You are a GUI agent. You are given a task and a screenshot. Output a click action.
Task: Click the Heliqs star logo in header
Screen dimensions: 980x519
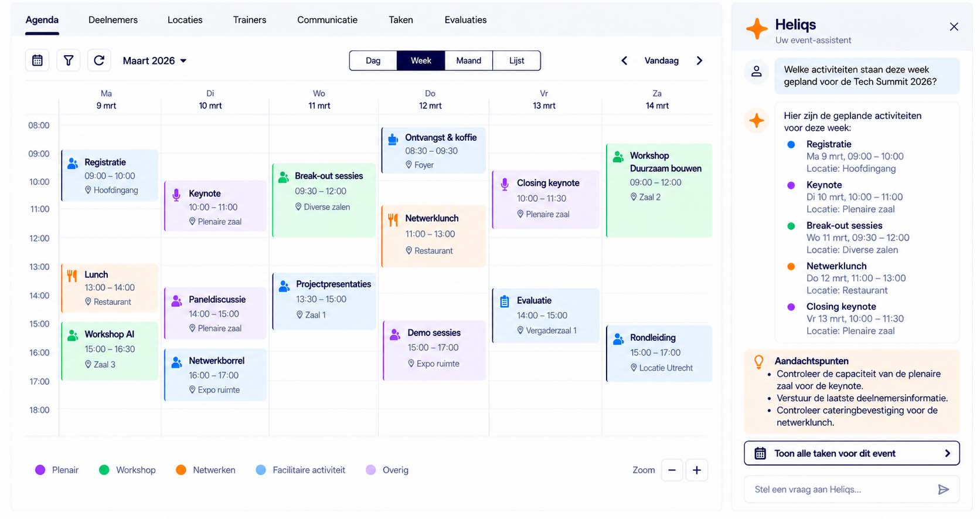tap(757, 29)
